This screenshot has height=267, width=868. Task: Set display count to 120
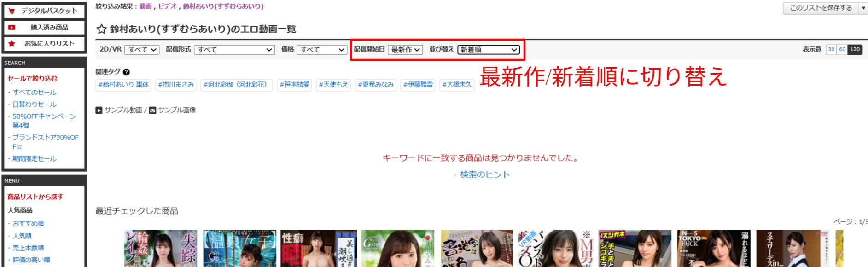coord(855,49)
